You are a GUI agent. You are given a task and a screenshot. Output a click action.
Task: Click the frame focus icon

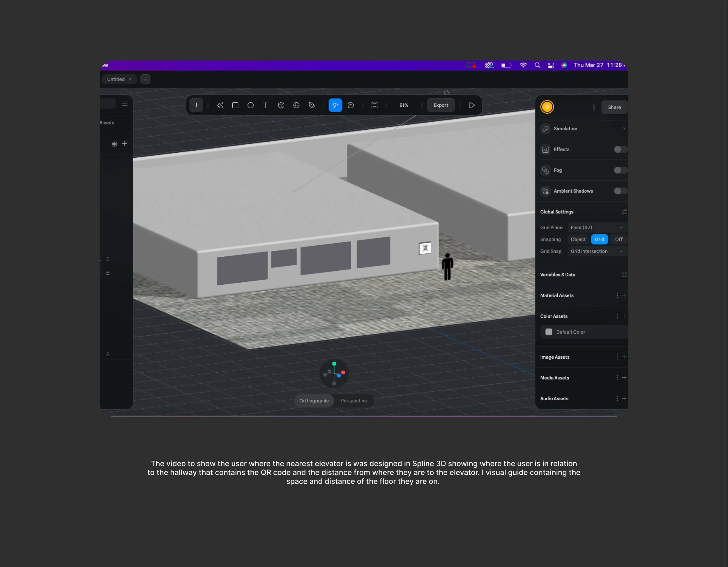click(374, 105)
